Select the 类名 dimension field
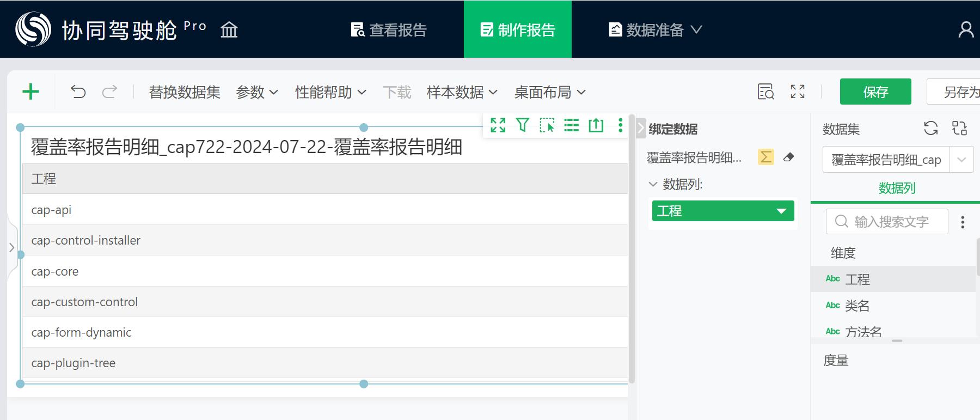 coord(893,306)
